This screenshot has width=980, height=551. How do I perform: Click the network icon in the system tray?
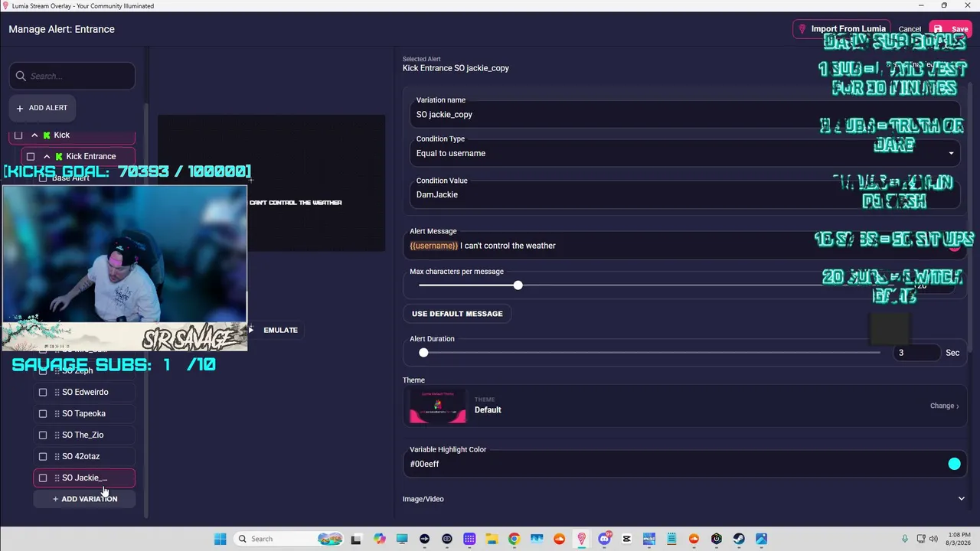pos(920,539)
